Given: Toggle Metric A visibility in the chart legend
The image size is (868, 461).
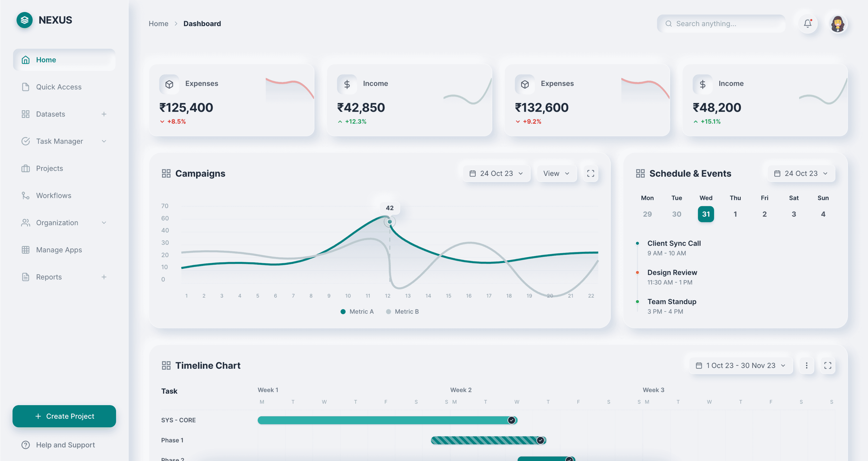Looking at the screenshot, I should pyautogui.click(x=357, y=311).
